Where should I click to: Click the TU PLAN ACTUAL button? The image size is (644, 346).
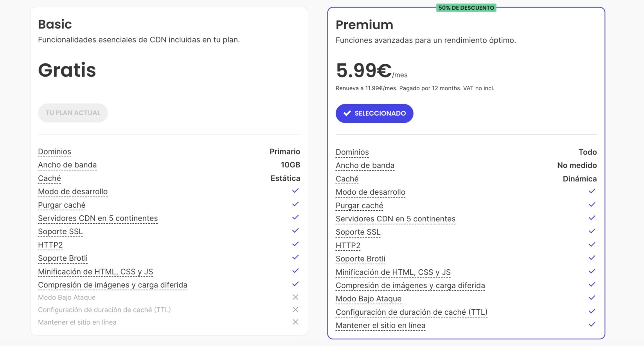(73, 113)
